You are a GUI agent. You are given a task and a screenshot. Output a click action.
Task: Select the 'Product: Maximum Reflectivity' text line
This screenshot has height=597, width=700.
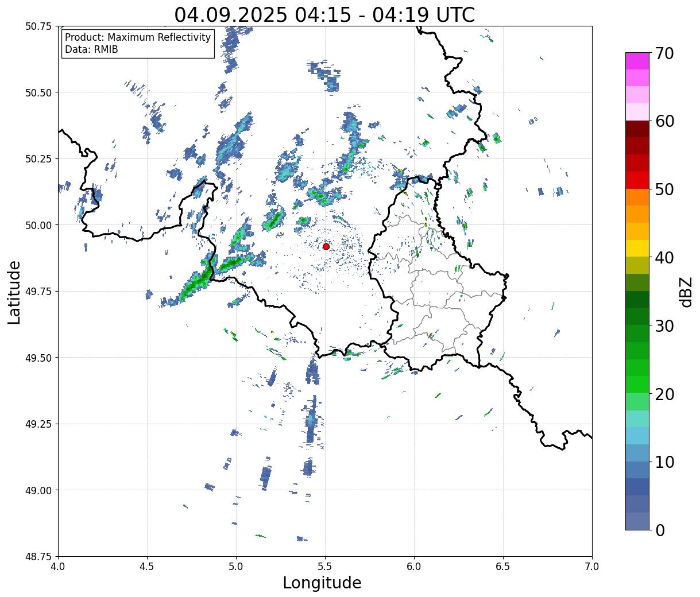point(138,37)
